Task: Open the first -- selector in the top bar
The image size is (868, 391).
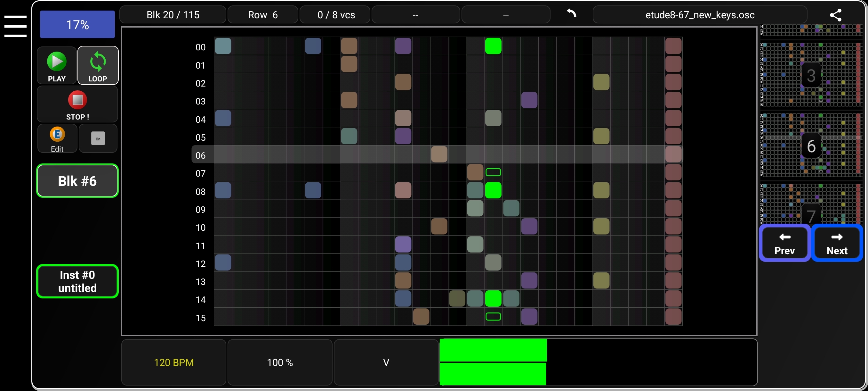Action: click(415, 14)
